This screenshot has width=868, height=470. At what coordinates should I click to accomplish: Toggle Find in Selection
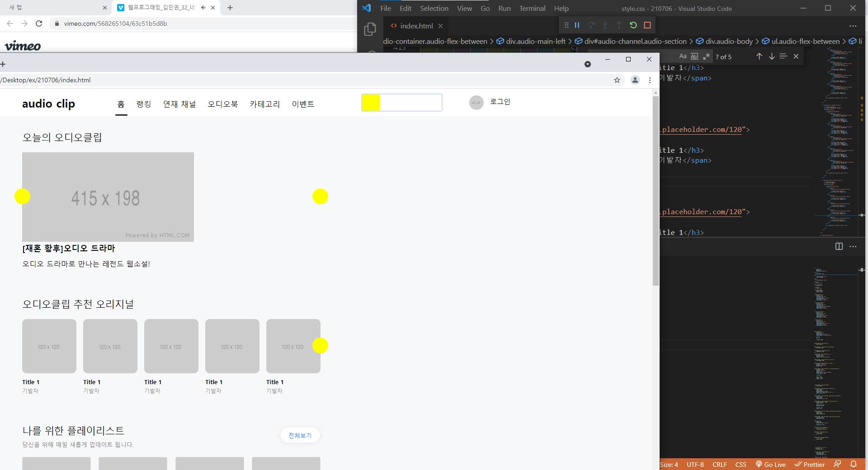click(x=783, y=56)
